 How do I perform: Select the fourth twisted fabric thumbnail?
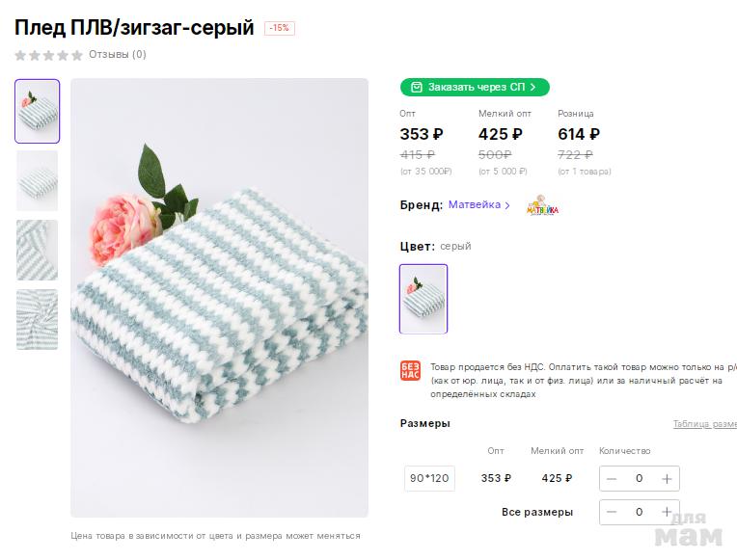point(38,319)
